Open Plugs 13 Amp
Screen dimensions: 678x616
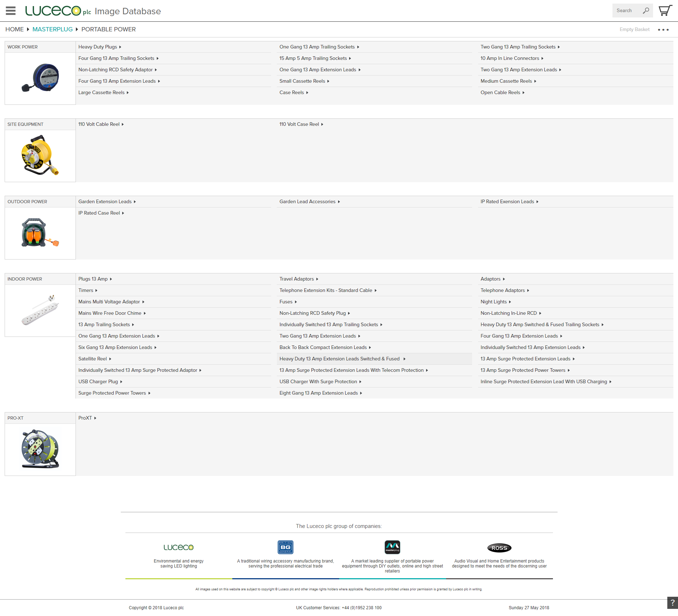coord(95,279)
